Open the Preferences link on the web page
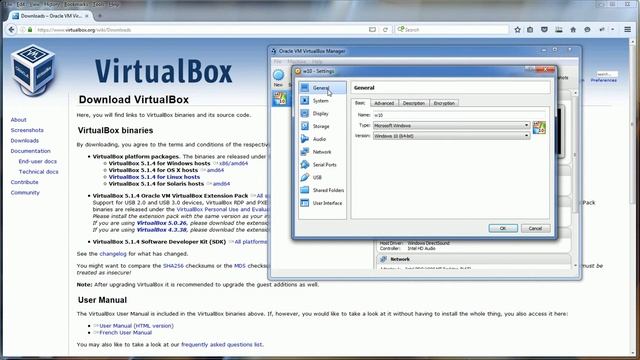This screenshot has width=640, height=360. [x=604, y=80]
